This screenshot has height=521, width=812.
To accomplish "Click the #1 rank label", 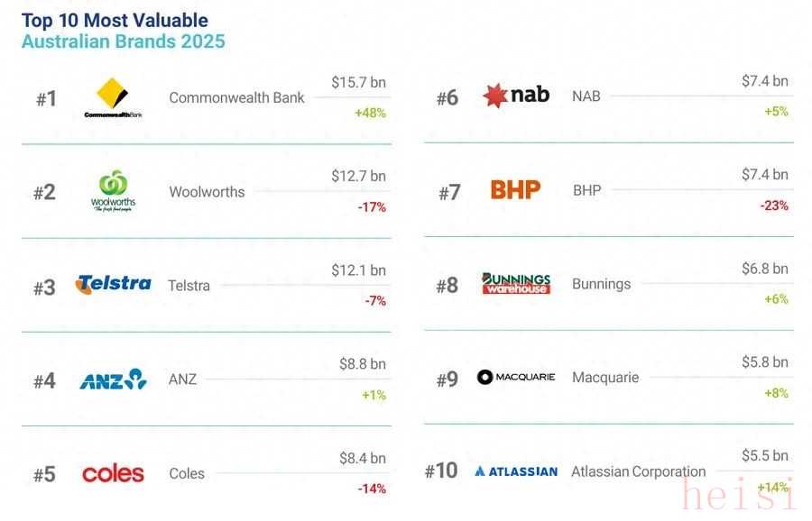I will coord(46,99).
